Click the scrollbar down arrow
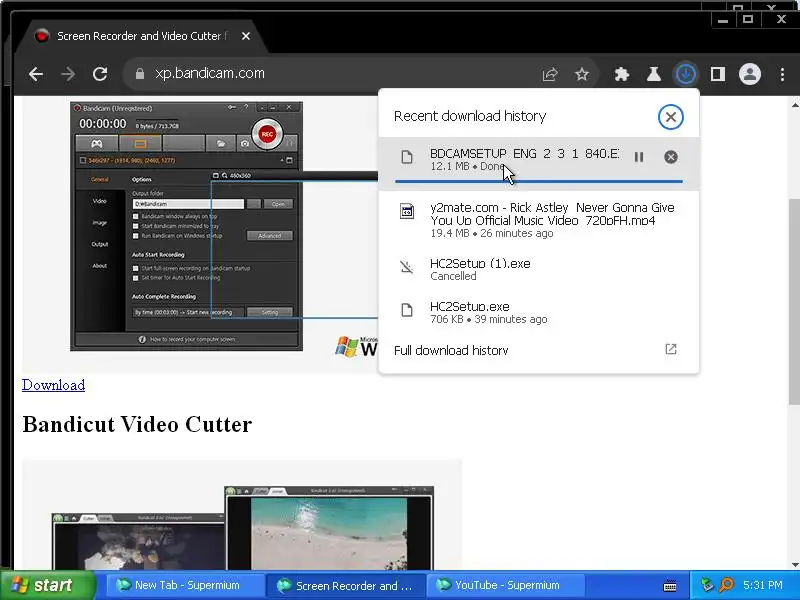800x600 pixels. pyautogui.click(x=794, y=564)
